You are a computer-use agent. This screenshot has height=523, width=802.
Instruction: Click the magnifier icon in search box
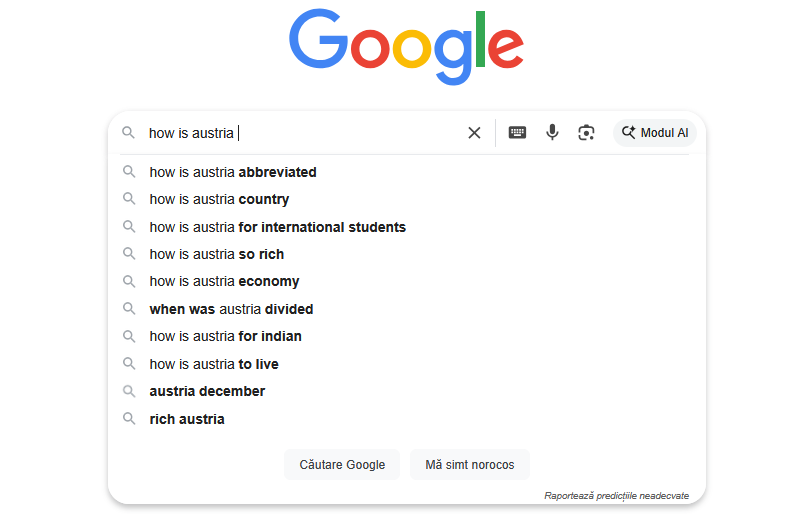click(129, 133)
